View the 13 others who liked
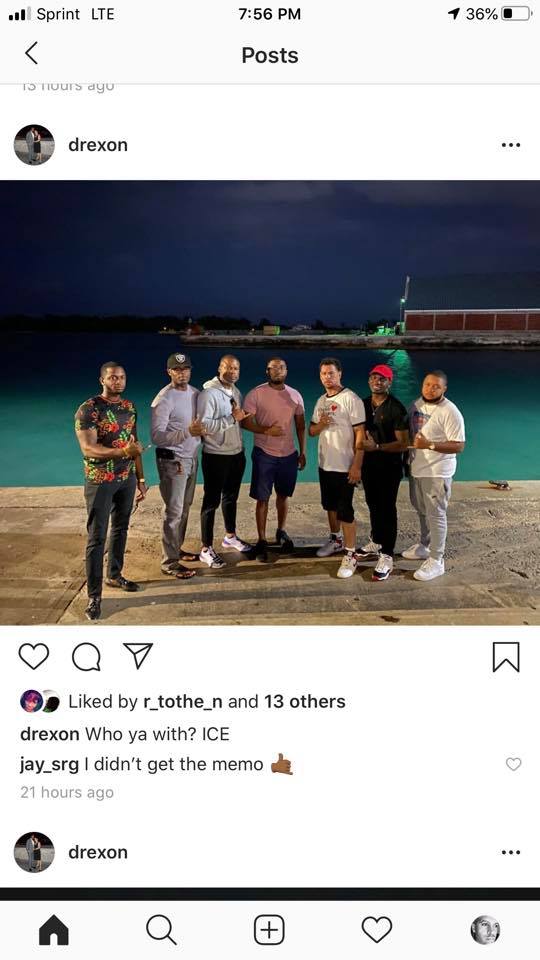 [305, 702]
